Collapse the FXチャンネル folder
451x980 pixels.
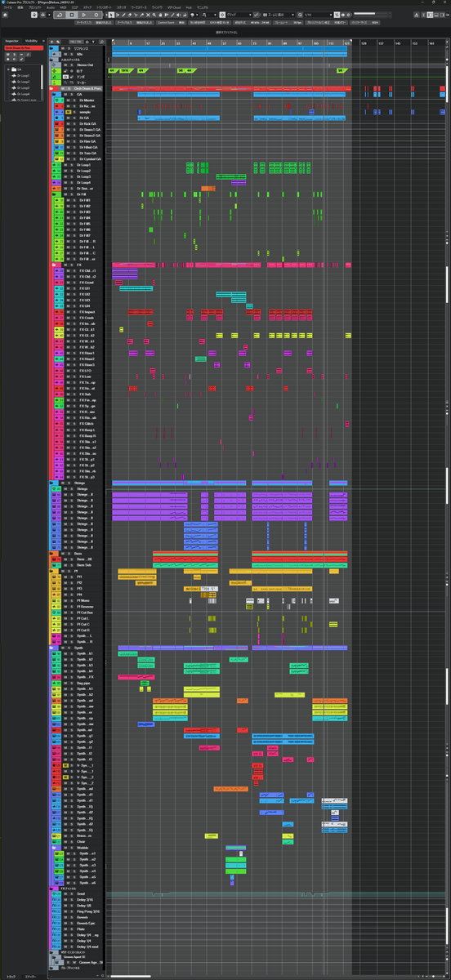[x=51, y=888]
